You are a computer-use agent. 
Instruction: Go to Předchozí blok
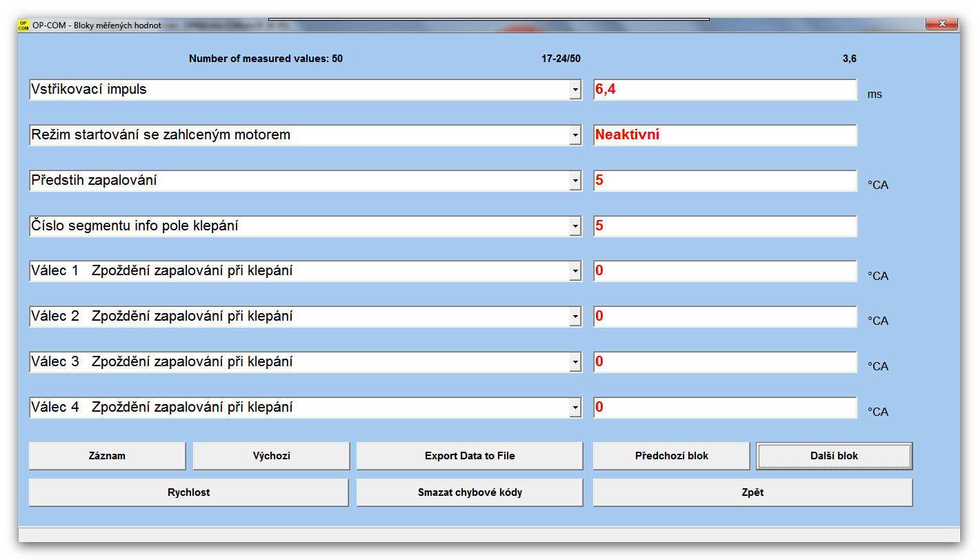(671, 456)
